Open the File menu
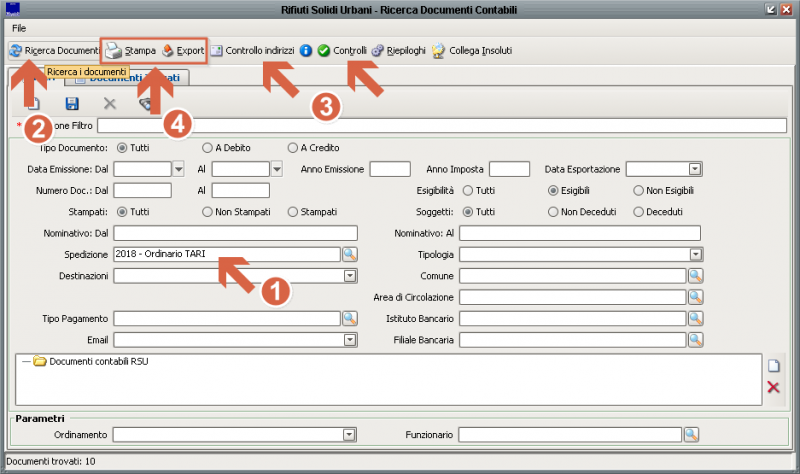Image resolution: width=800 pixels, height=474 pixels. point(19,27)
